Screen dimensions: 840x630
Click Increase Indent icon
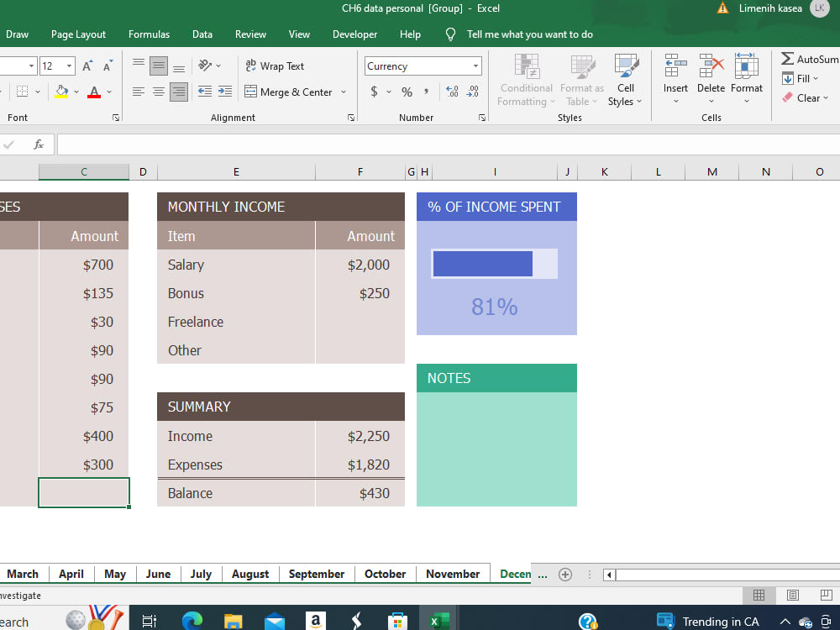point(225,92)
